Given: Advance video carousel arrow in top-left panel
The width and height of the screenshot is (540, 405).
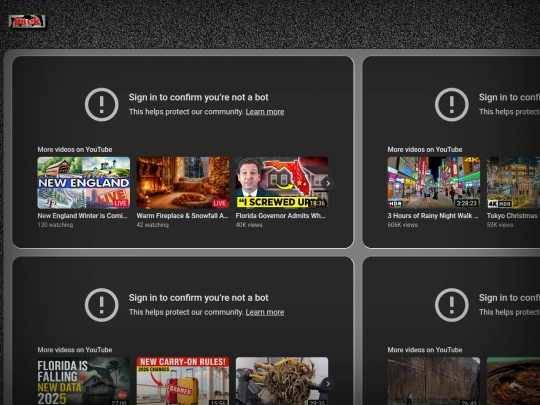Looking at the screenshot, I should coord(328,183).
